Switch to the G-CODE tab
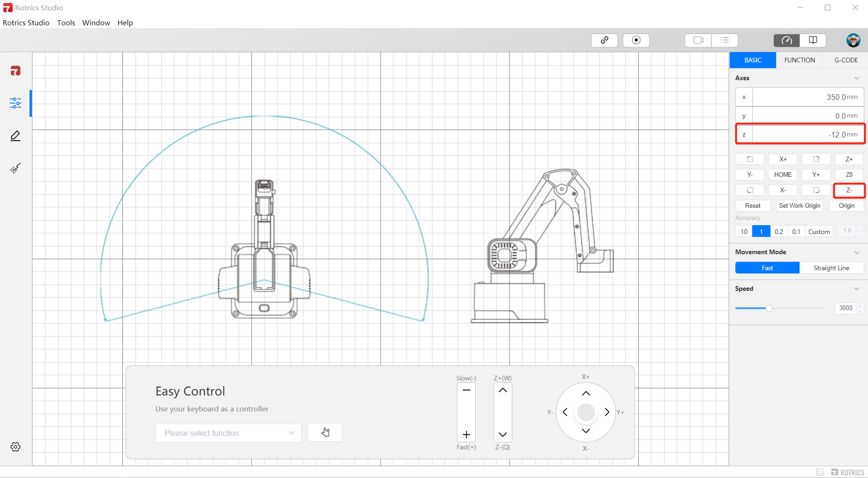 click(846, 60)
